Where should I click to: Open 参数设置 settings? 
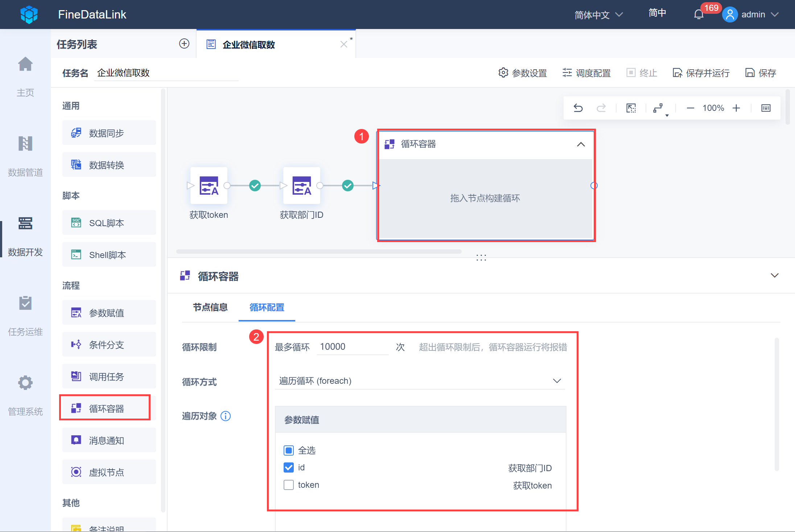[523, 73]
